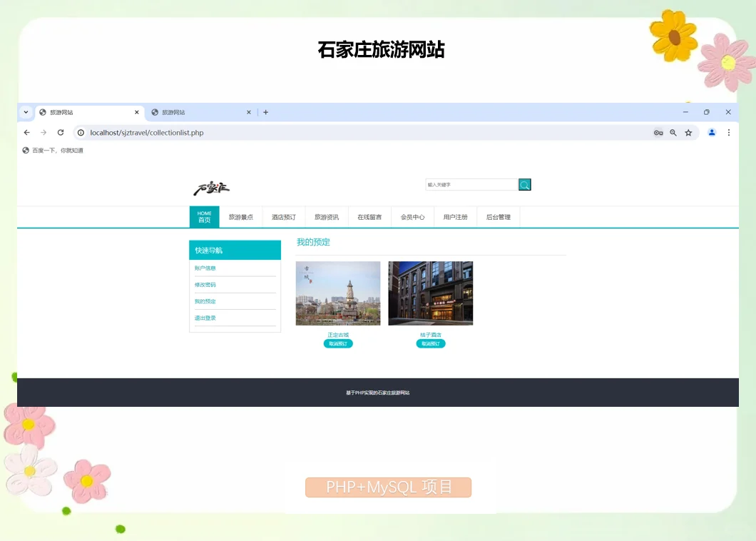The width and height of the screenshot is (756, 541).
Task: Click the 桔子酒店 hotel thumbnail
Action: point(431,293)
